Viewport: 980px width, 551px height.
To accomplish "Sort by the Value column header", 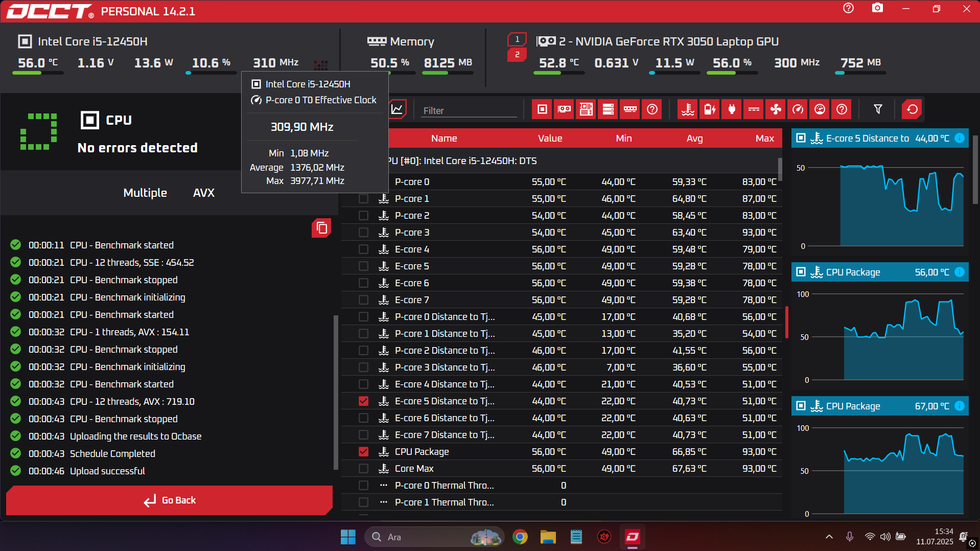I will click(x=550, y=139).
